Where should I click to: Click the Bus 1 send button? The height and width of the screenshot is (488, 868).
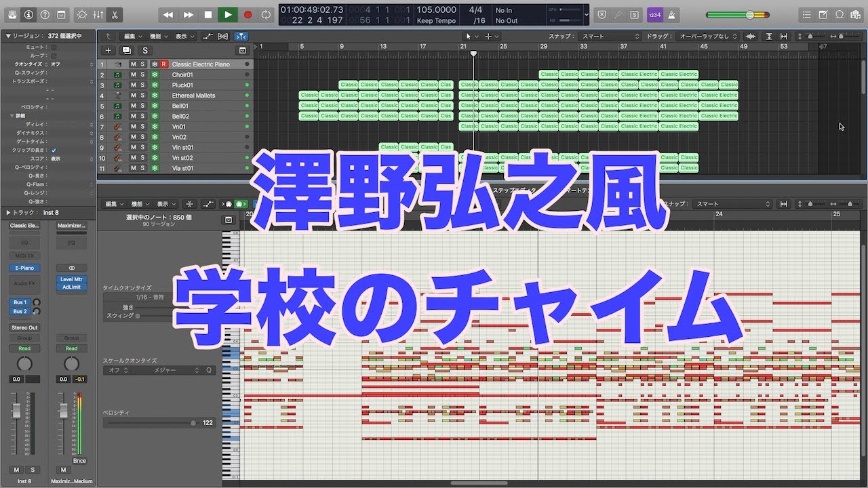(x=20, y=302)
